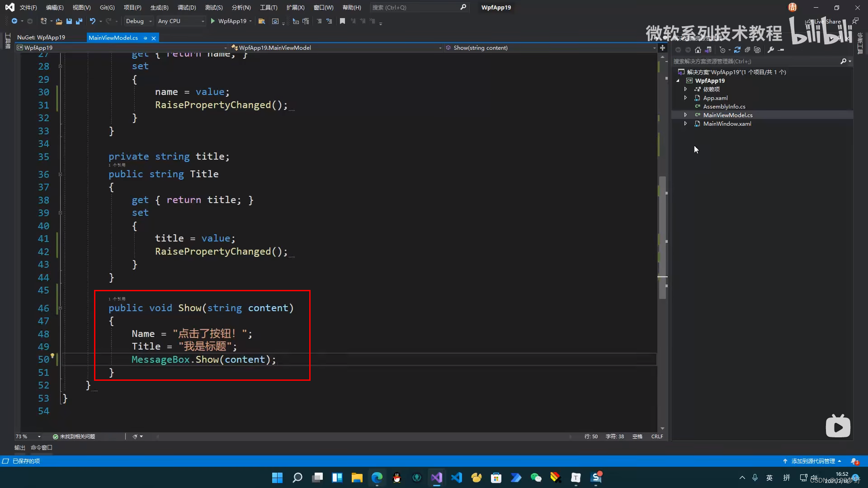This screenshot has width=868, height=488.
Task: Start debugging with the green play arrow
Action: pos(212,21)
